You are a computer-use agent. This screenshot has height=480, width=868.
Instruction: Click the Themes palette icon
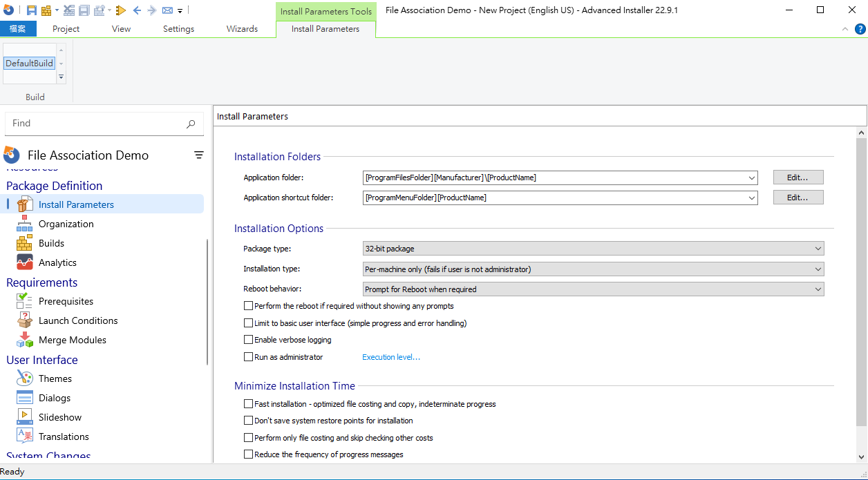point(25,378)
